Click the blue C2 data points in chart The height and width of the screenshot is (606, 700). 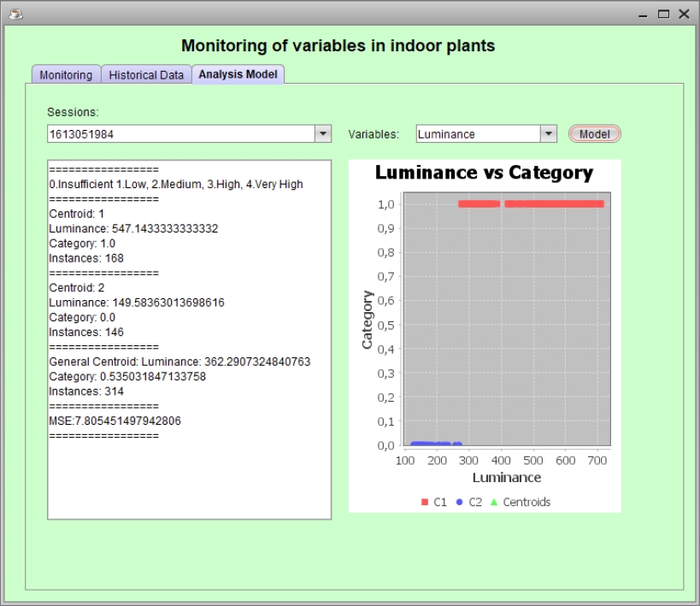pyautogui.click(x=427, y=444)
